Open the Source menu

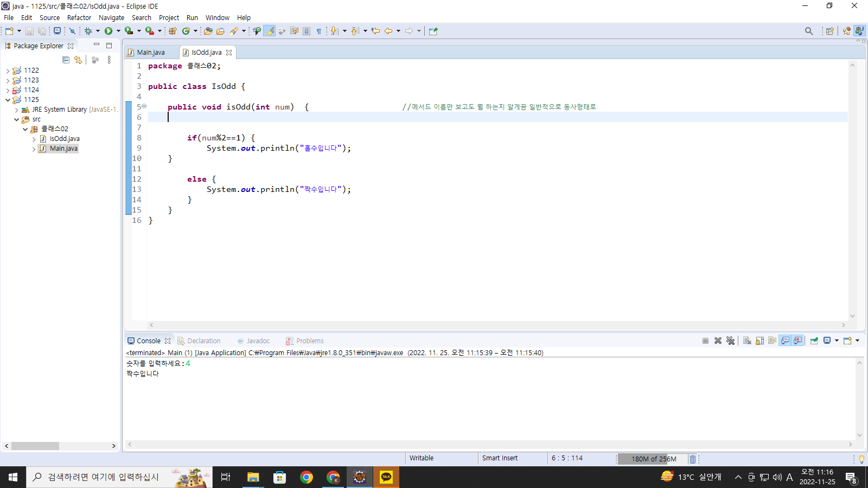(49, 17)
